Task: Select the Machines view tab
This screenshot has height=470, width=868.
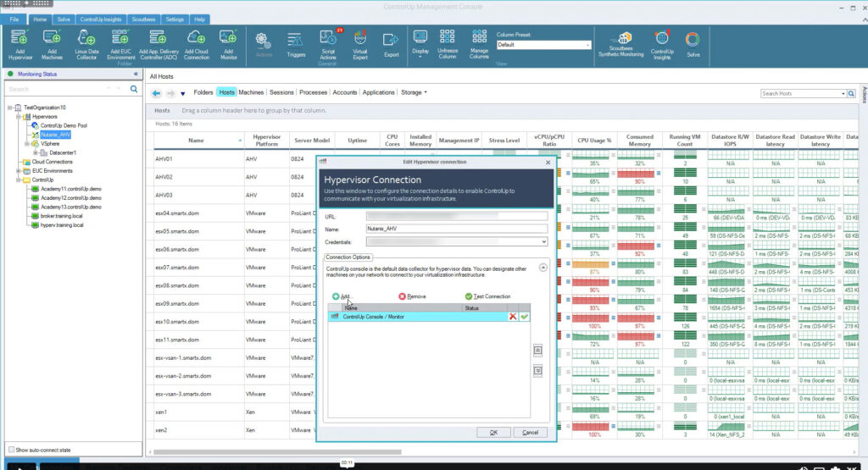Action: (251, 92)
